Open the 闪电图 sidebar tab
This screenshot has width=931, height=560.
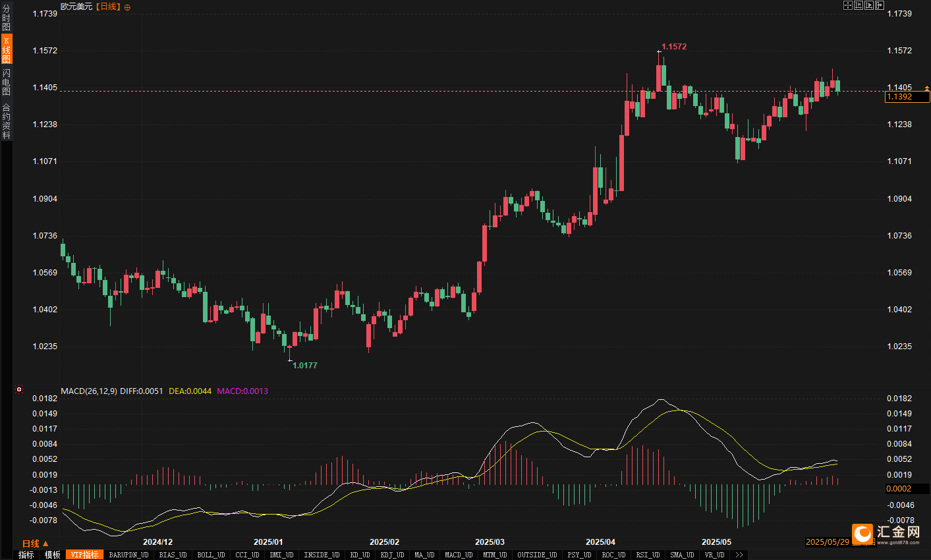[x=6, y=82]
